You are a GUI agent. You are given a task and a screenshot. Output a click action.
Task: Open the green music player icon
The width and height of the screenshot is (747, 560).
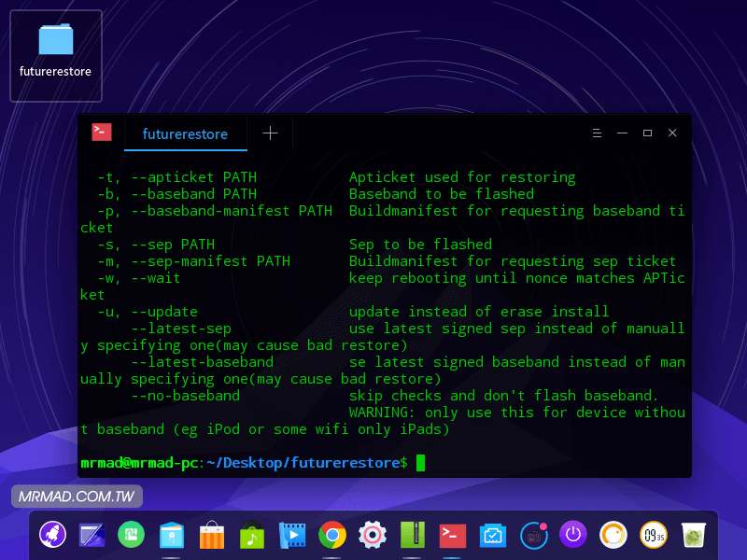point(252,535)
